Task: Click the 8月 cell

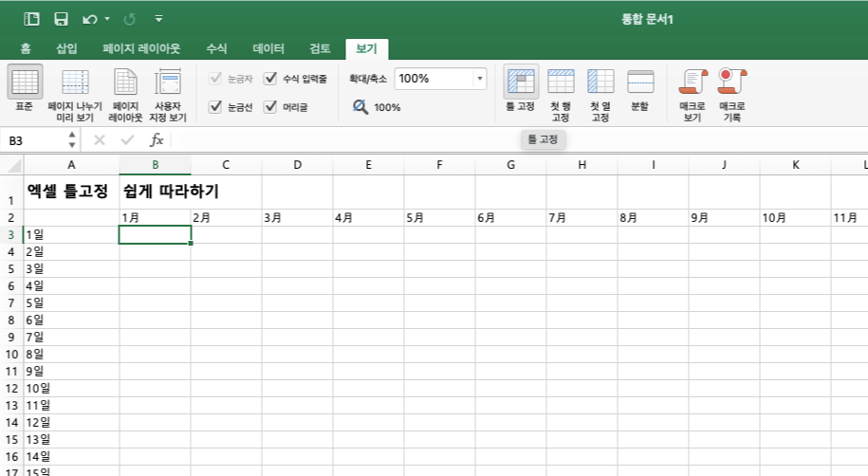Action: [654, 217]
